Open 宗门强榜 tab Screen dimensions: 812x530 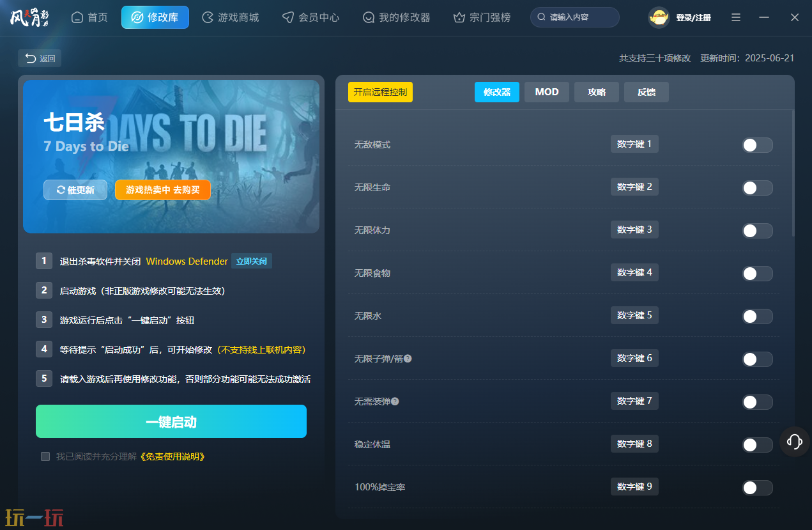[482, 17]
